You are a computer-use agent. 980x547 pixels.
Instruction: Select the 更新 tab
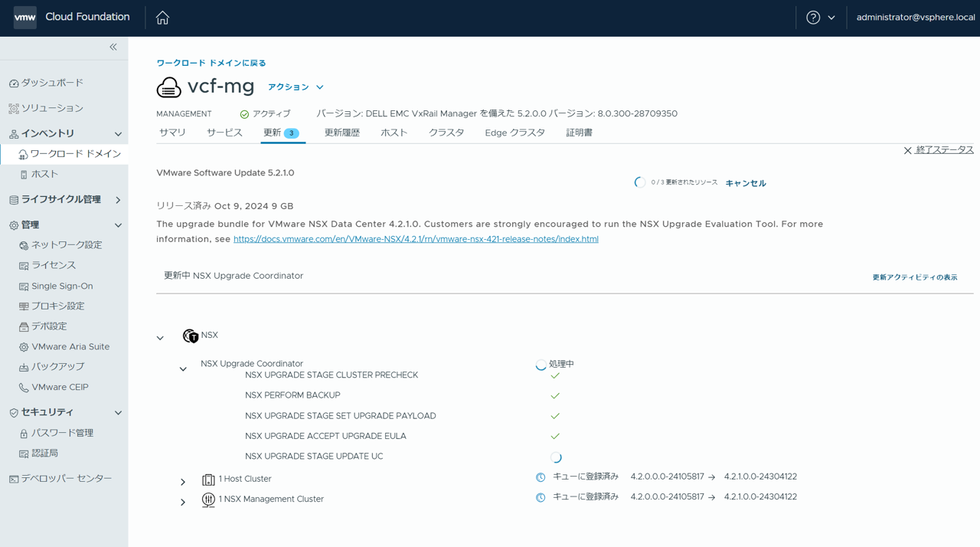tap(281, 133)
